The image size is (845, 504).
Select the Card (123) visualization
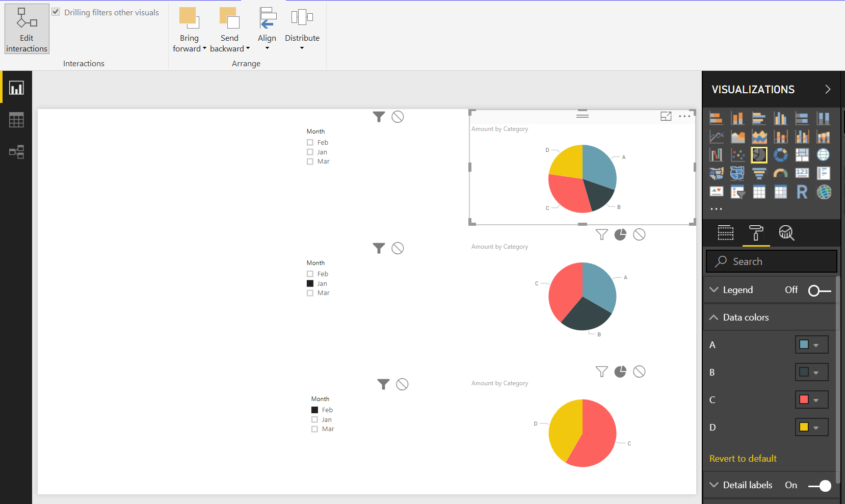802,173
